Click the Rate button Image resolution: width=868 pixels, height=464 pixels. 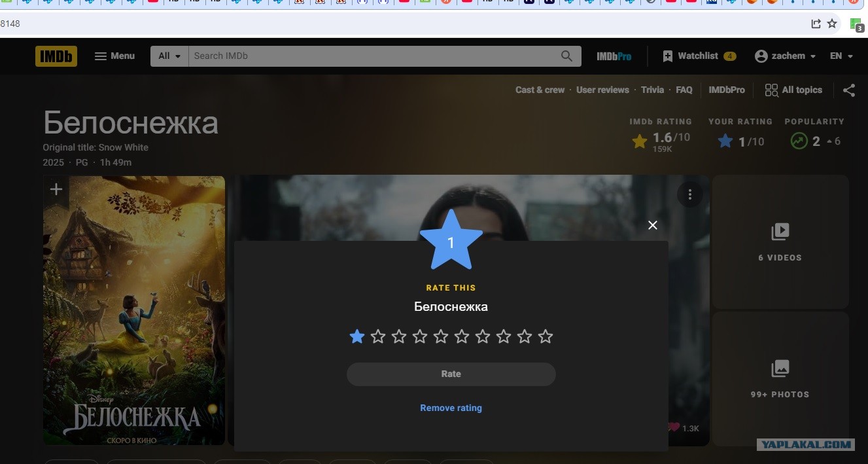click(451, 374)
